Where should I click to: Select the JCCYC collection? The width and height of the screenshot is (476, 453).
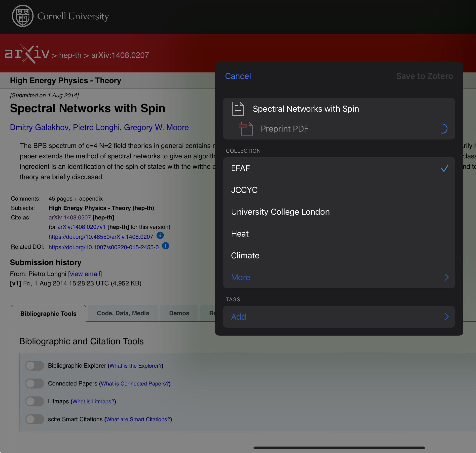pos(339,190)
